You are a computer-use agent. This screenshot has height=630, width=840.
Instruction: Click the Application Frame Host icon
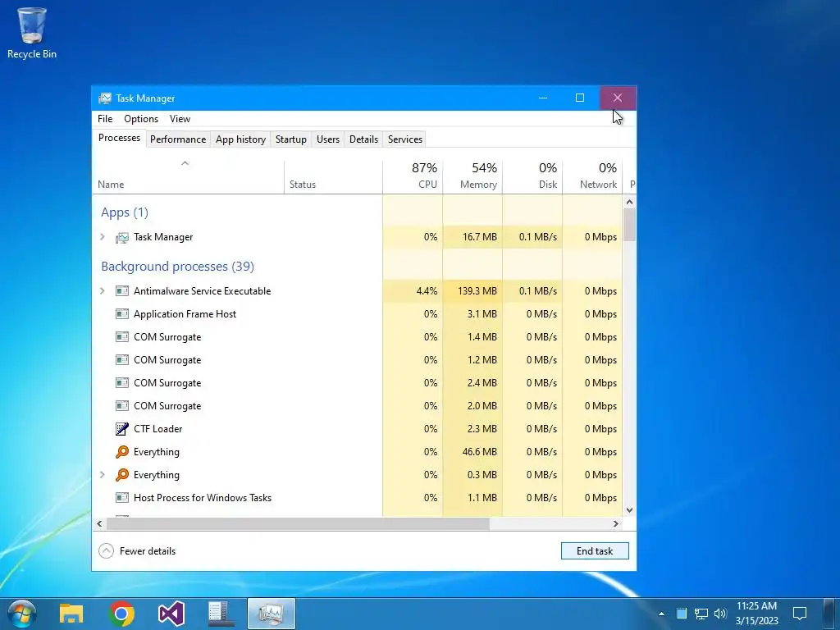(x=122, y=314)
